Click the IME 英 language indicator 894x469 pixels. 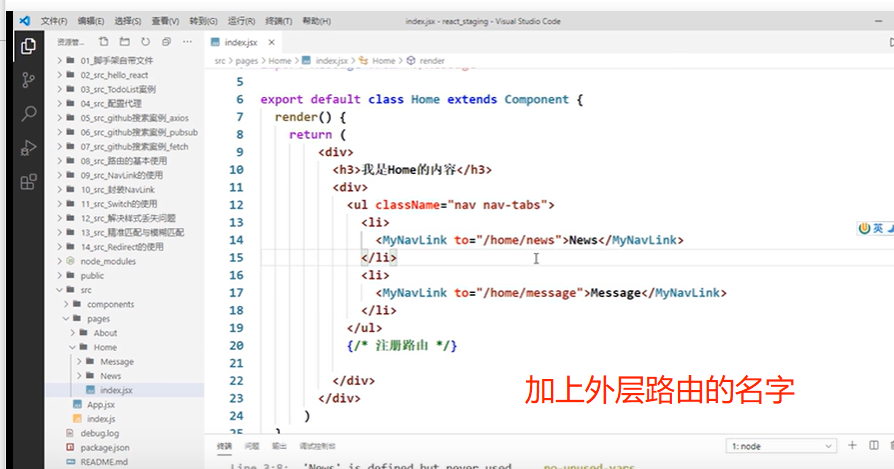(877, 228)
